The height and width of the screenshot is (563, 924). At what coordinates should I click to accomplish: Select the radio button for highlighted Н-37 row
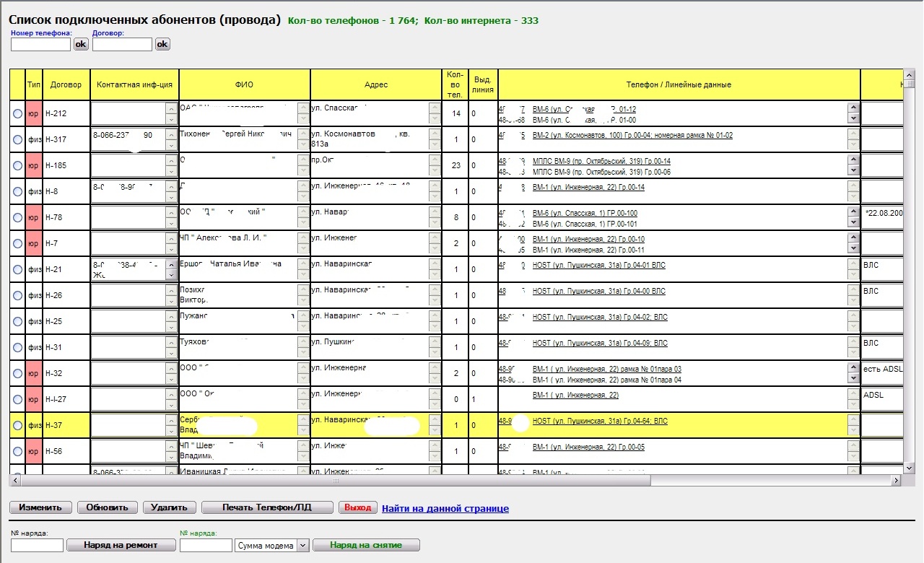click(18, 425)
